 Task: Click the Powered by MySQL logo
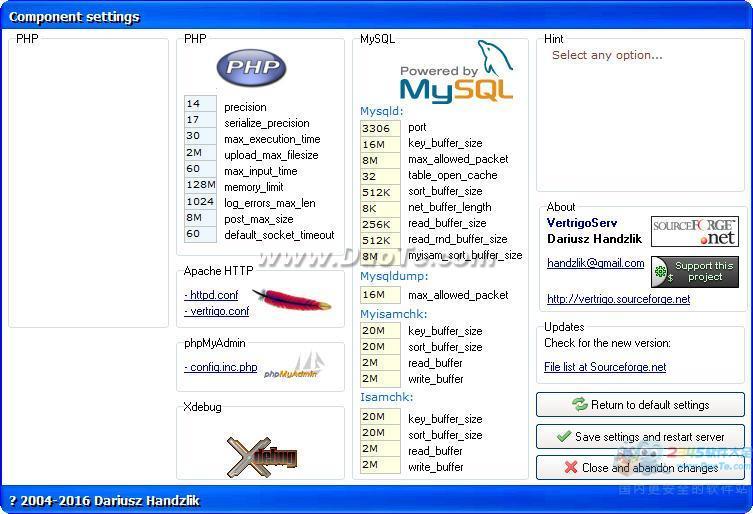pos(456,72)
